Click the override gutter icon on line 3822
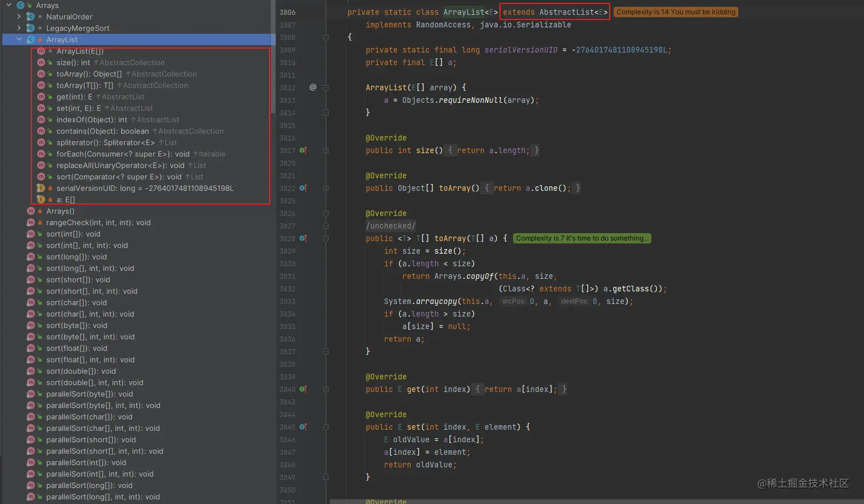864x504 pixels. (x=303, y=188)
